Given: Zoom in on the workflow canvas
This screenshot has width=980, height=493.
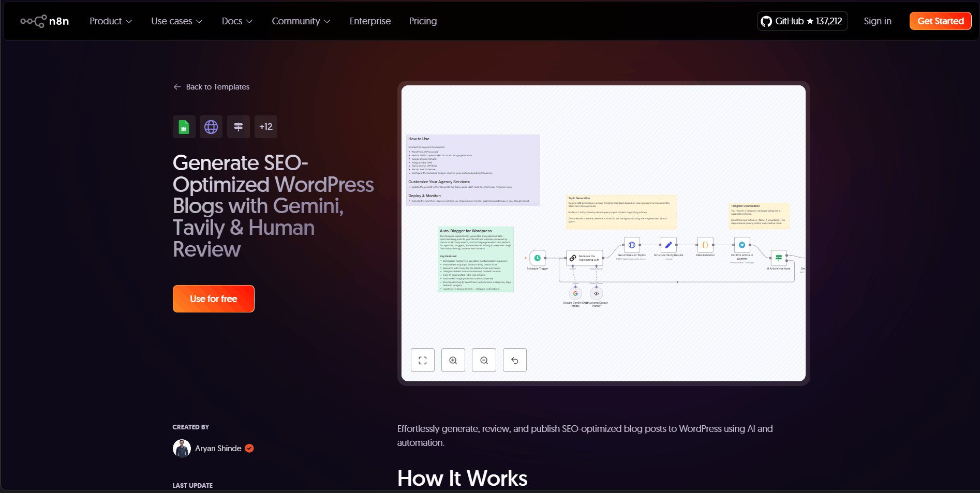Looking at the screenshot, I should coord(453,360).
